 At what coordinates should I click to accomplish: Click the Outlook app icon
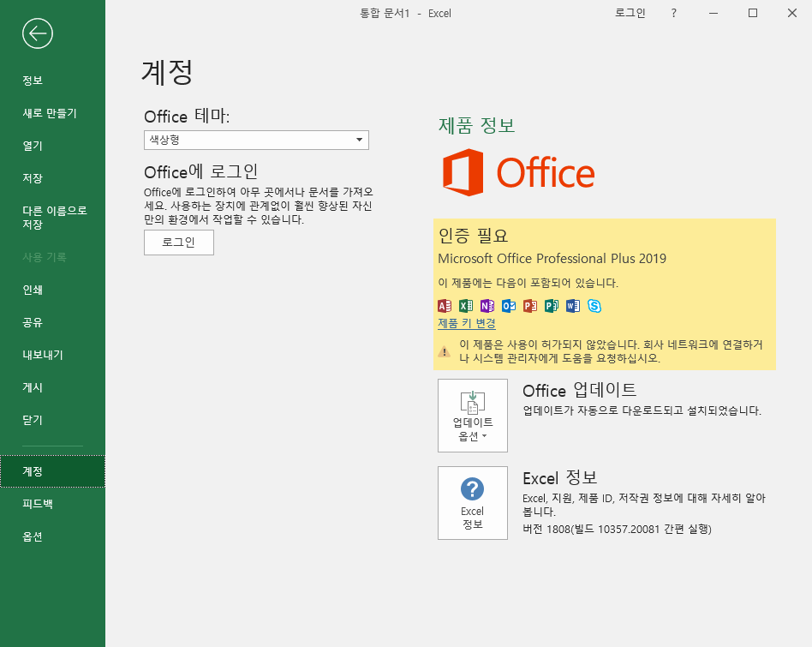click(x=509, y=306)
